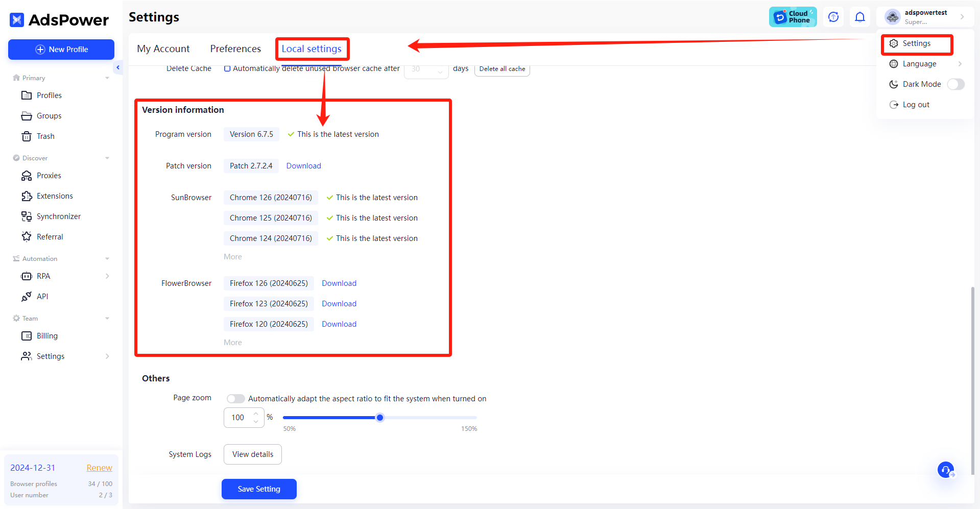The width and height of the screenshot is (980, 509).
Task: Open Extensions puzzle icon in sidebar
Action: 27,196
